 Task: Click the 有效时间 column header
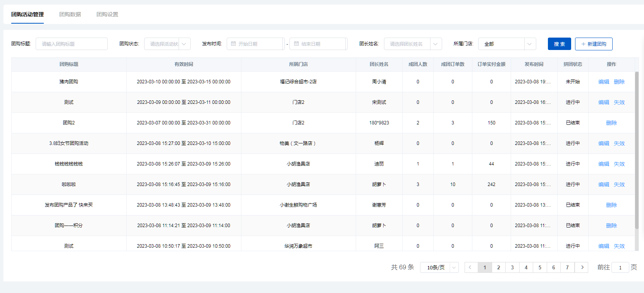(184, 64)
